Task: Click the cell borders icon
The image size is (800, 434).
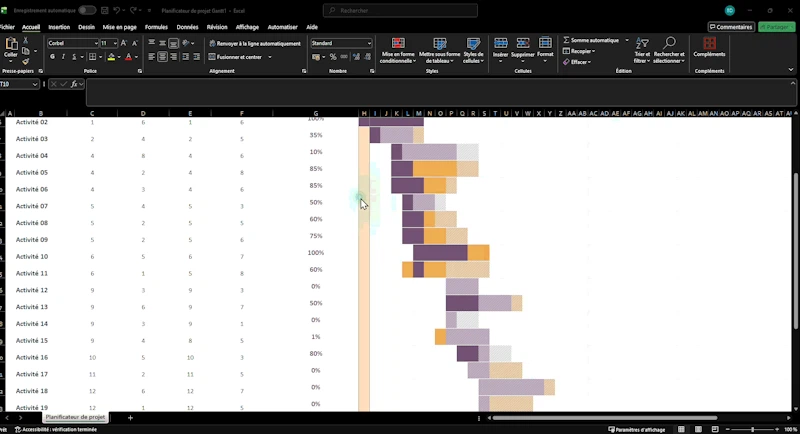Action: (x=92, y=57)
